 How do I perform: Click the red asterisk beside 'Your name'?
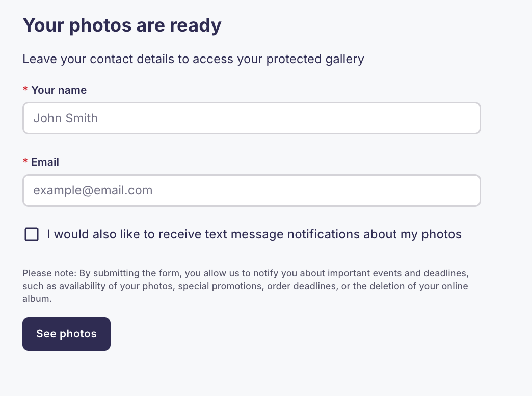pos(25,90)
